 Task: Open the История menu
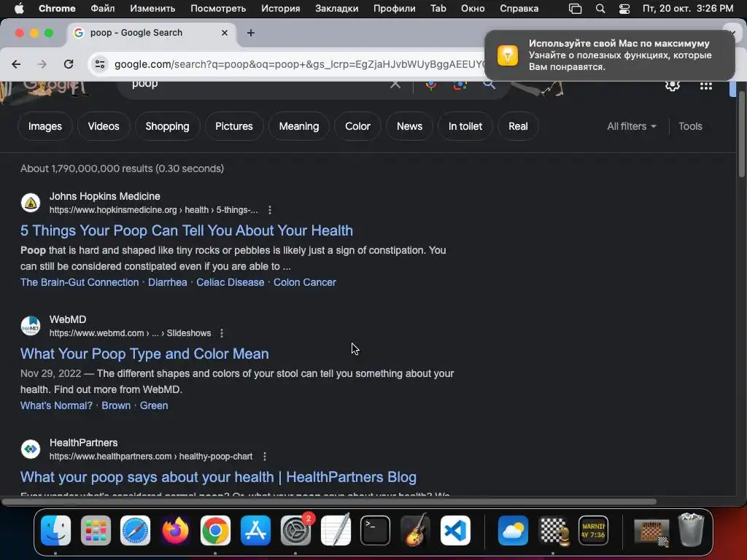pos(281,9)
